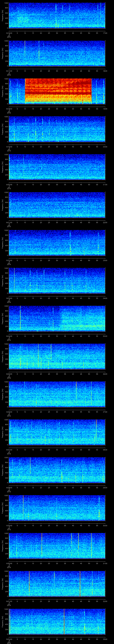Click the 8:21:00 start time label
Screen dimensions: 114x644
coord(9,223)
